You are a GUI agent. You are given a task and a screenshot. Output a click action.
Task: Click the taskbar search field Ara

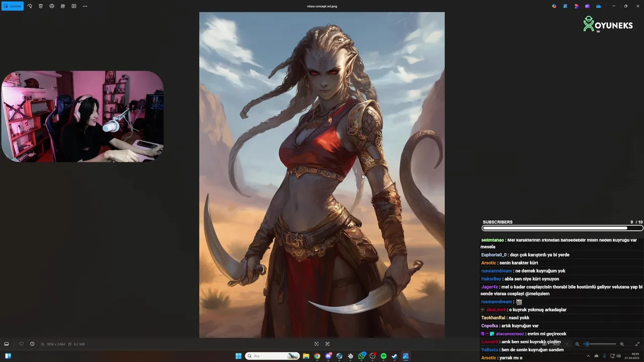(272, 356)
